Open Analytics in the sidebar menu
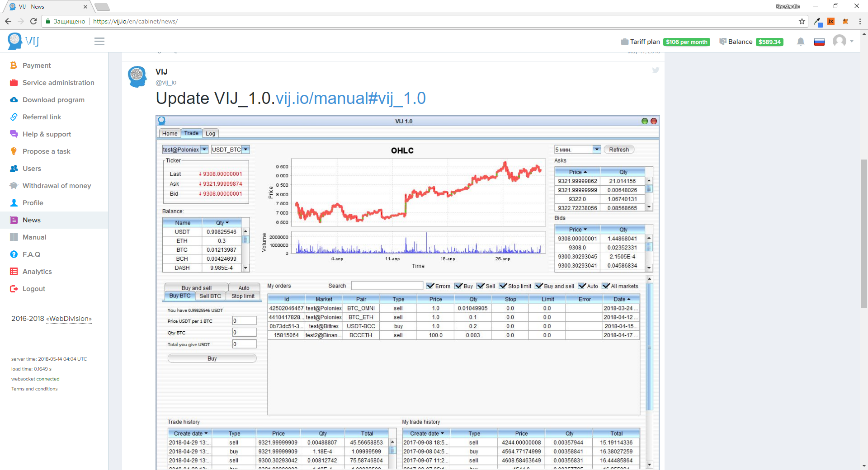Image resolution: width=868 pixels, height=470 pixels. click(37, 272)
